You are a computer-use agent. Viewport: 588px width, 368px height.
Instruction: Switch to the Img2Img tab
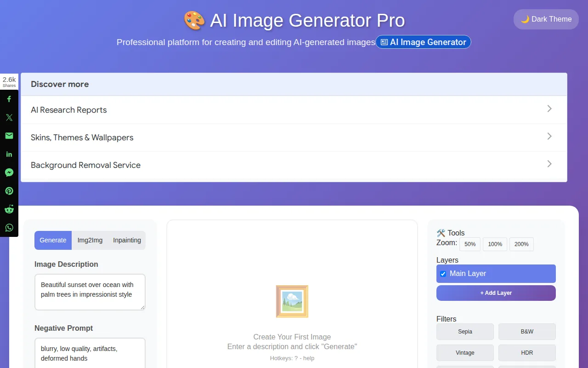point(90,240)
